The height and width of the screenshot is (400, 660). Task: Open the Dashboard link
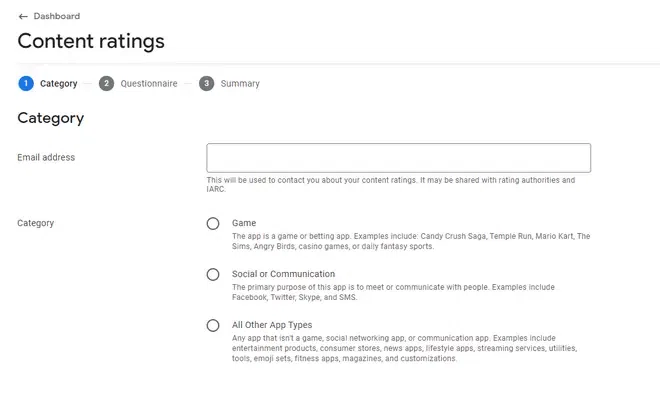[x=57, y=17]
